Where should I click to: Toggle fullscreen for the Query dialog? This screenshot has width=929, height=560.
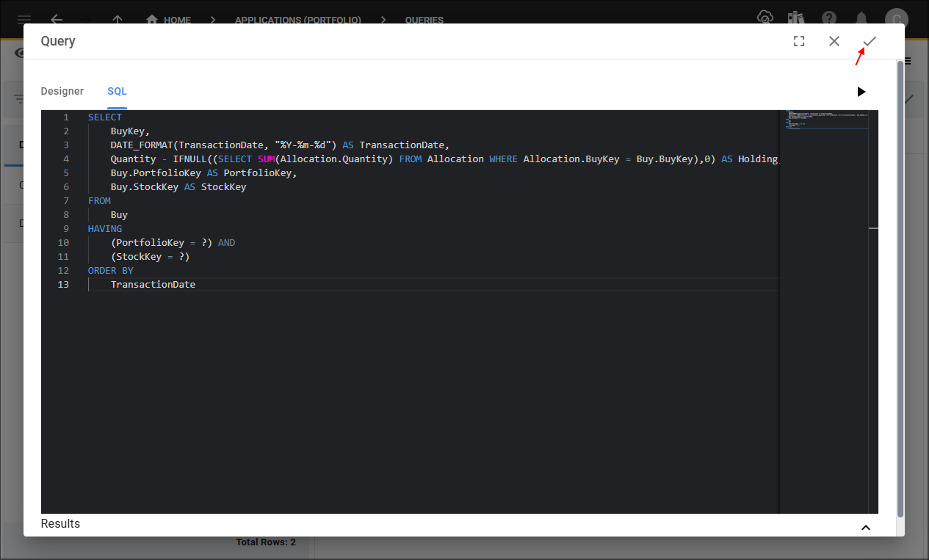799,41
